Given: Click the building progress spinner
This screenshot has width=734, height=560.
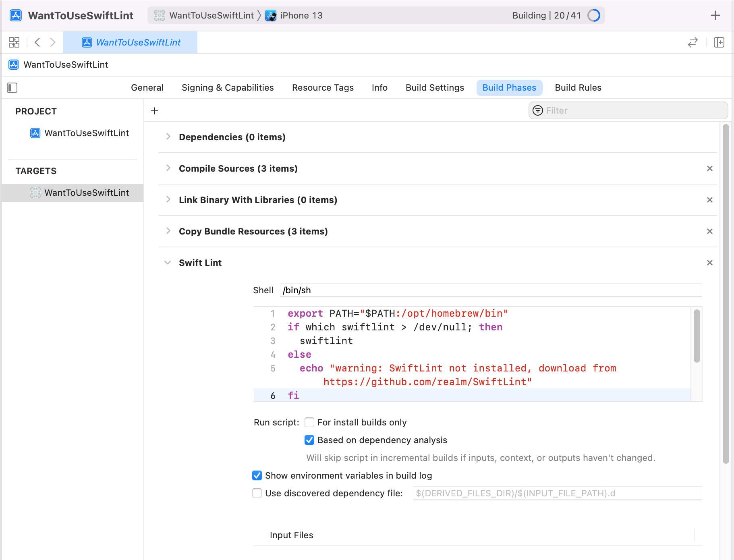Looking at the screenshot, I should (x=594, y=15).
